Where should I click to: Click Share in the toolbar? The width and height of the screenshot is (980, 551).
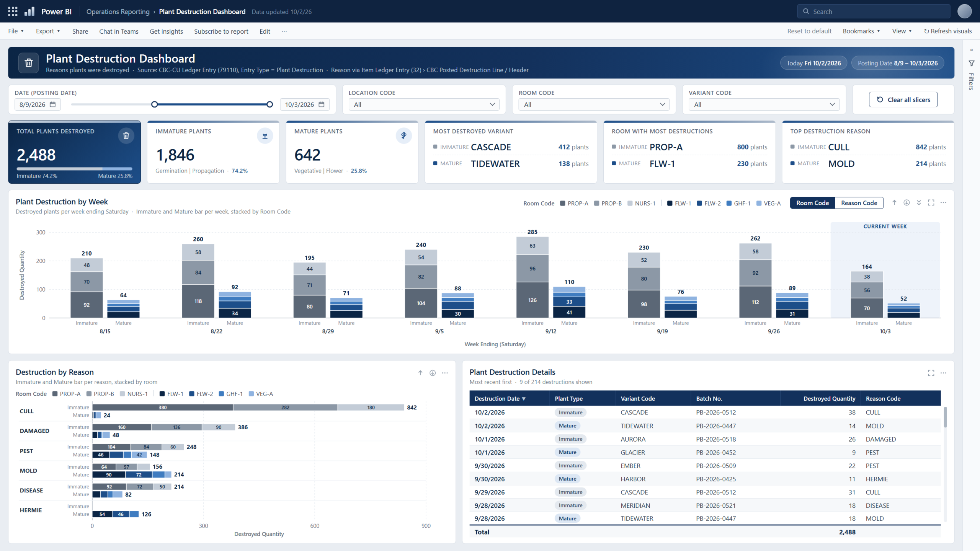coord(80,31)
